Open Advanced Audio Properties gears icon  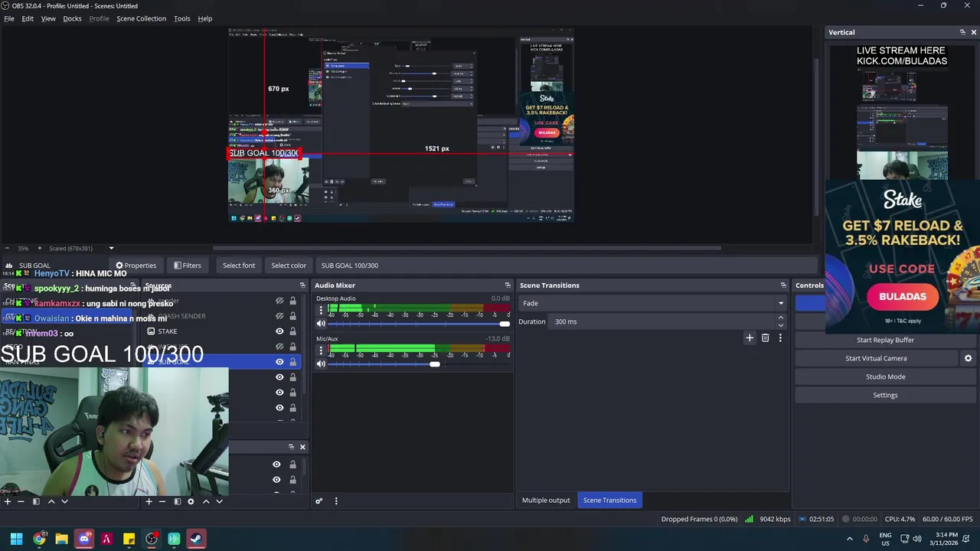(319, 501)
